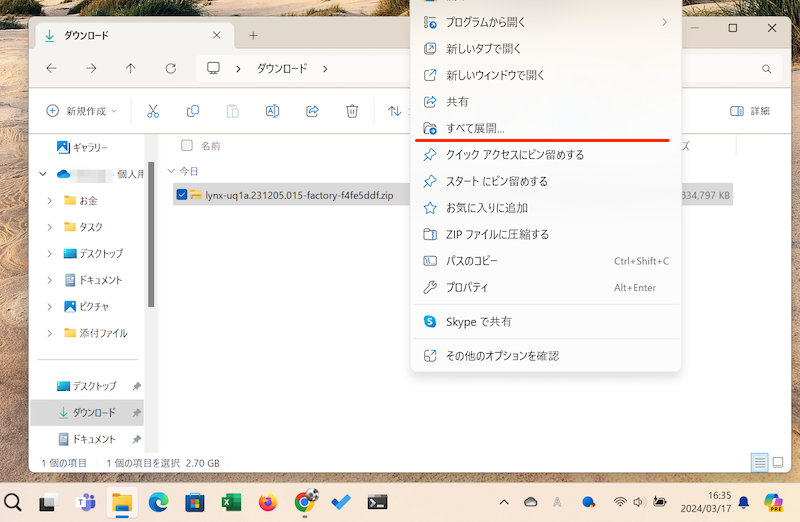Screen dimensions: 800x522
Task: Go up one folder with Up arrow
Action: 131,68
